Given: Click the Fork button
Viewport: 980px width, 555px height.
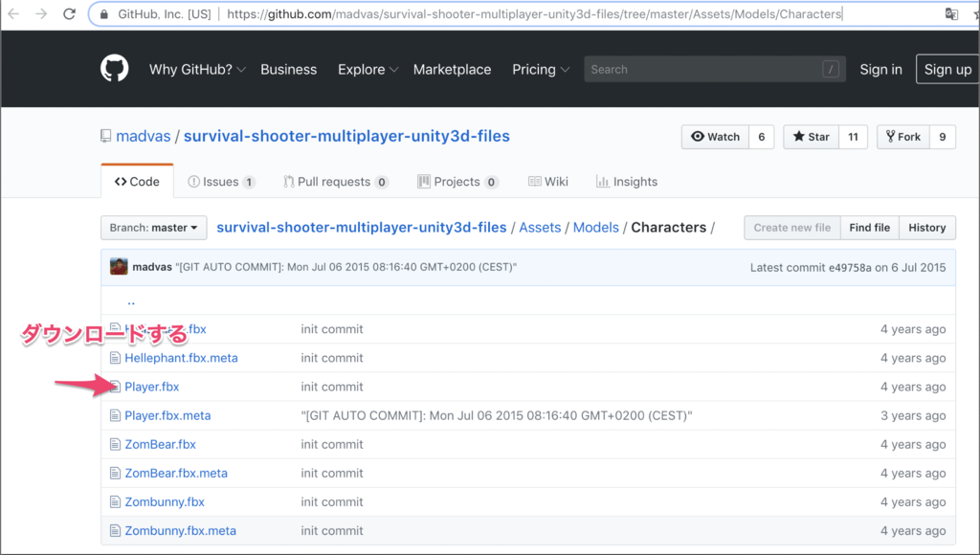Looking at the screenshot, I should tap(903, 137).
